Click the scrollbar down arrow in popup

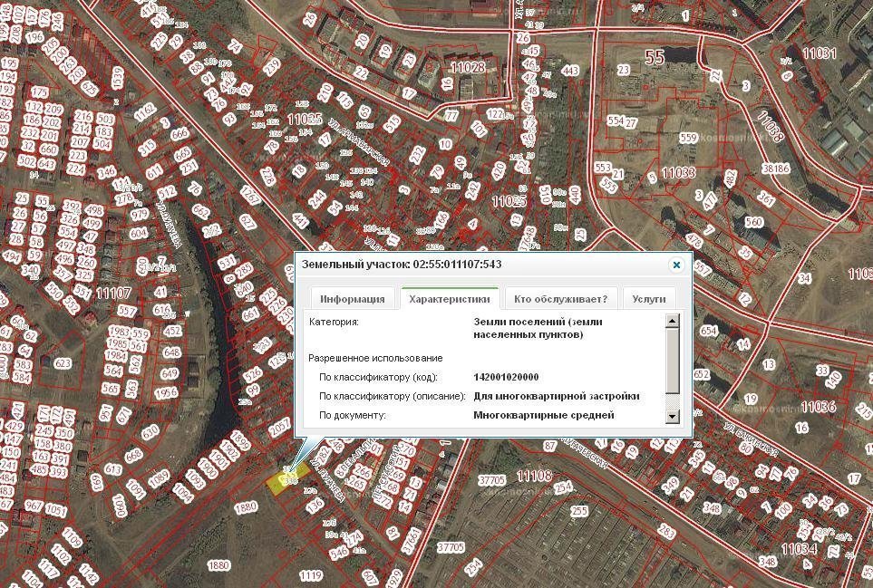click(x=672, y=416)
